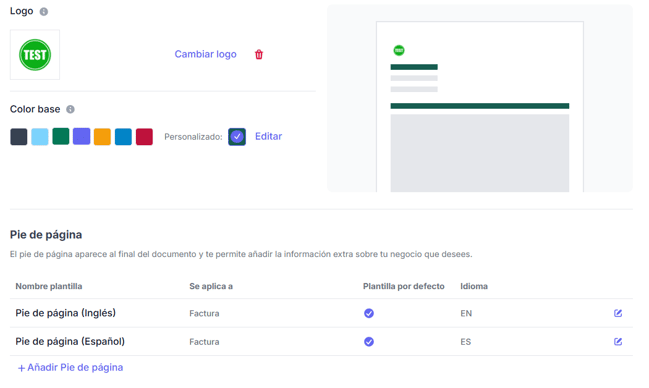Edit the Pie de página (Español) template
Viewport: 649px width, 388px height.
point(618,342)
